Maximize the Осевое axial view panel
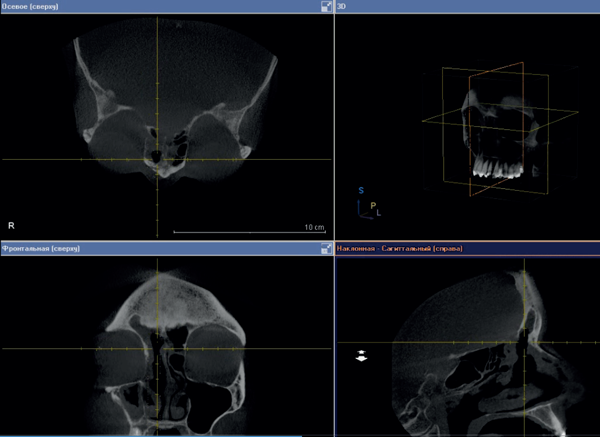The height and width of the screenshot is (437, 600). [x=326, y=6]
